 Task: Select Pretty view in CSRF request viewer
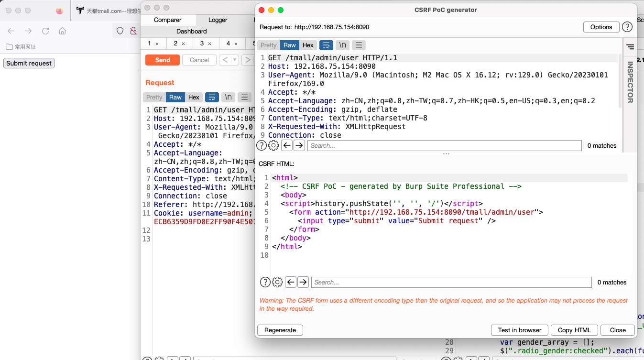click(x=269, y=45)
